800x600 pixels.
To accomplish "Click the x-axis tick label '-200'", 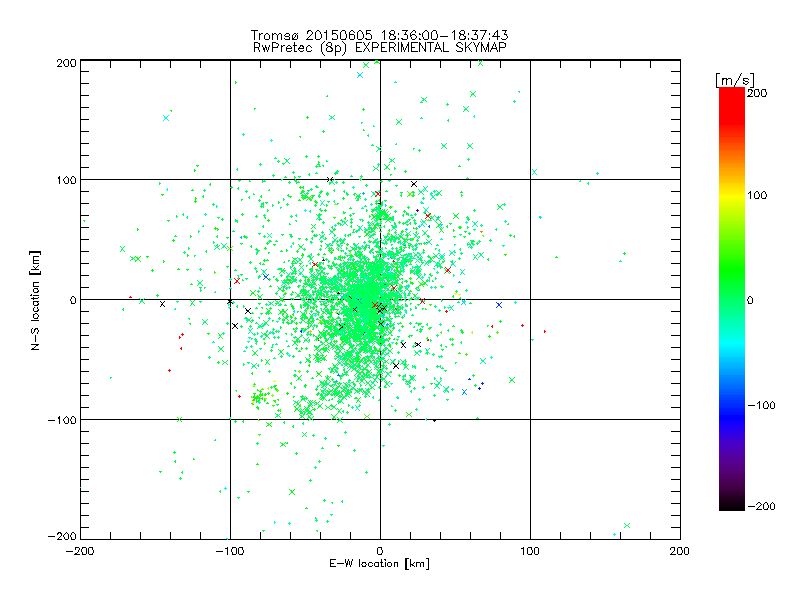I will (80, 551).
